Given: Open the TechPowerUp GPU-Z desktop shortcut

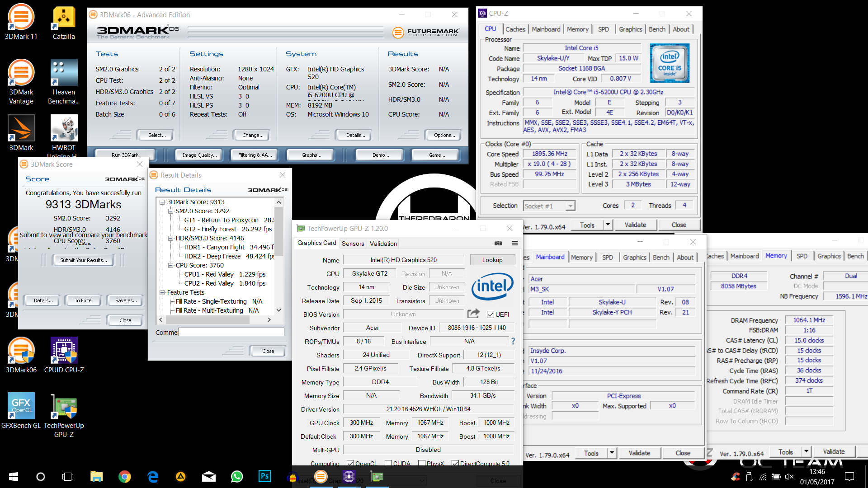Looking at the screenshot, I should pyautogui.click(x=64, y=416).
